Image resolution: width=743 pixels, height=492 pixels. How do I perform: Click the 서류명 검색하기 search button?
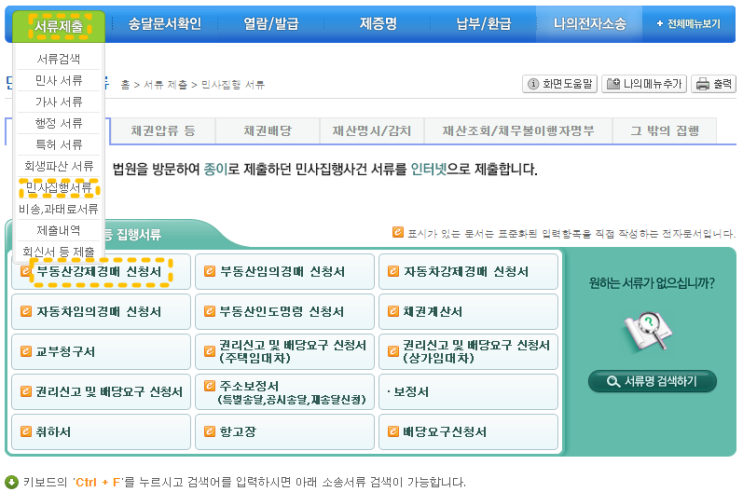pos(652,381)
